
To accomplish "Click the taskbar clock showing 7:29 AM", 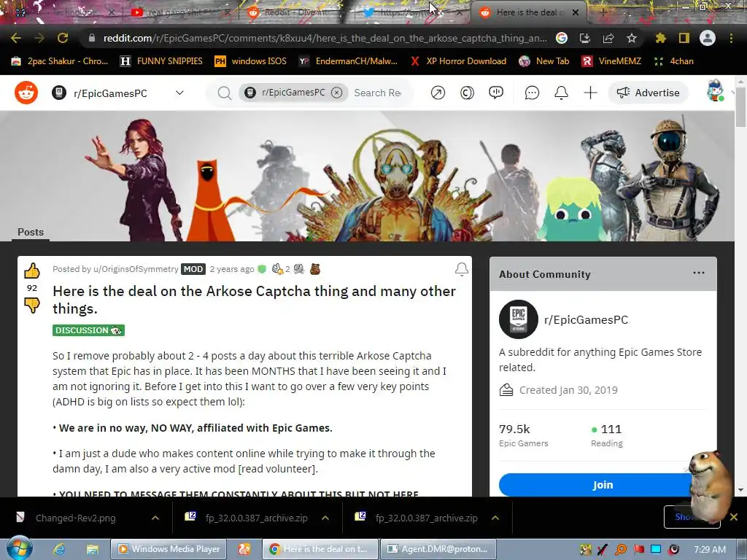I will 710,549.
